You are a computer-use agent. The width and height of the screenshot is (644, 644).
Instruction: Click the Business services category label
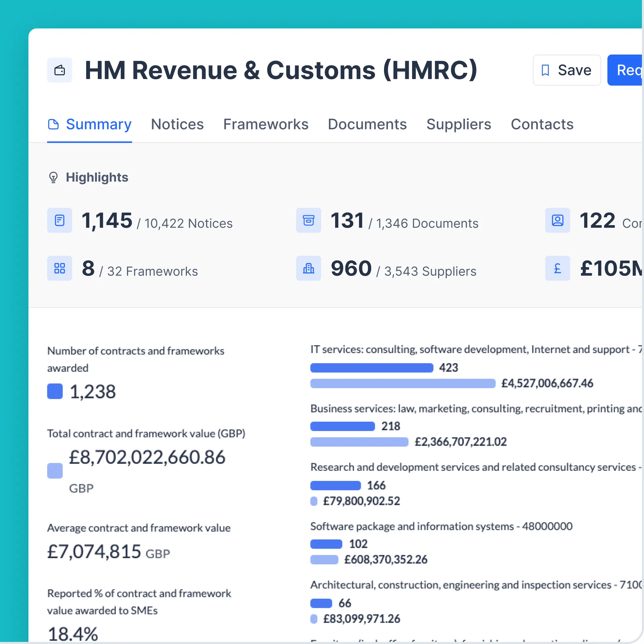click(x=476, y=409)
